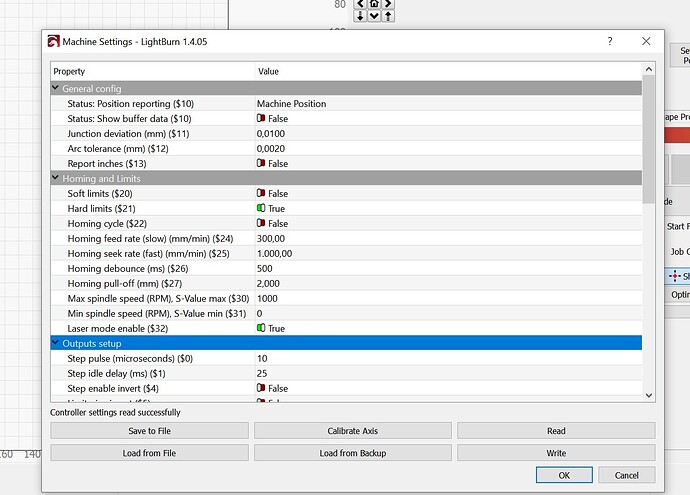Click the jog down chevron in Move panel
Image resolution: width=690 pixels, height=495 pixels.
pos(374,16)
